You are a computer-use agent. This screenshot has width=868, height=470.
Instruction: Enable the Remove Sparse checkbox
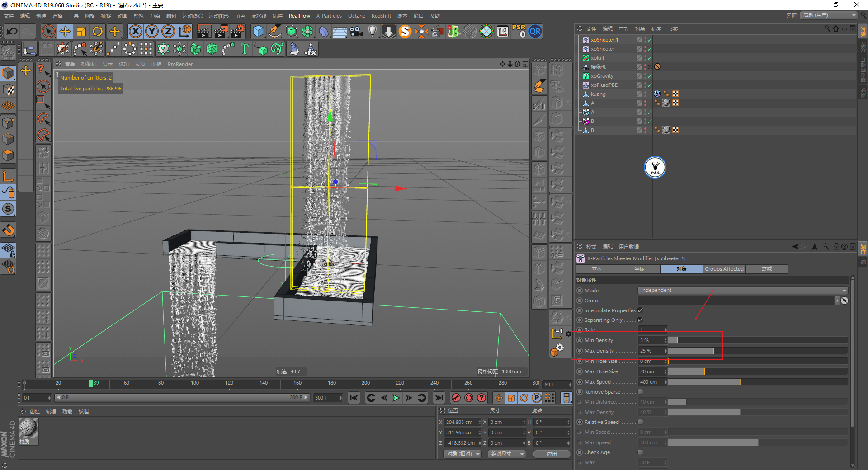(640, 391)
